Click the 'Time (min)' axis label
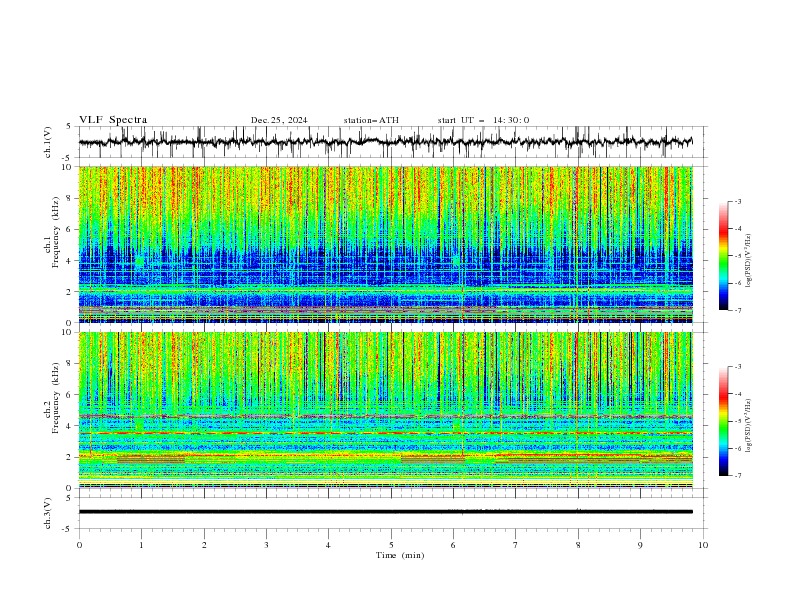The width and height of the screenshot is (792, 612). pos(400,555)
